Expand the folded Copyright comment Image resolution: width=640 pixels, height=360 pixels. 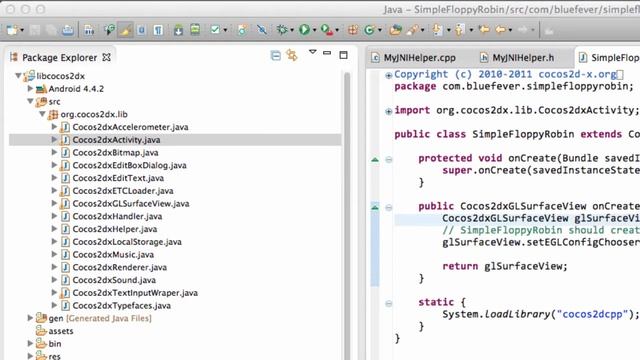pyautogui.click(x=389, y=75)
